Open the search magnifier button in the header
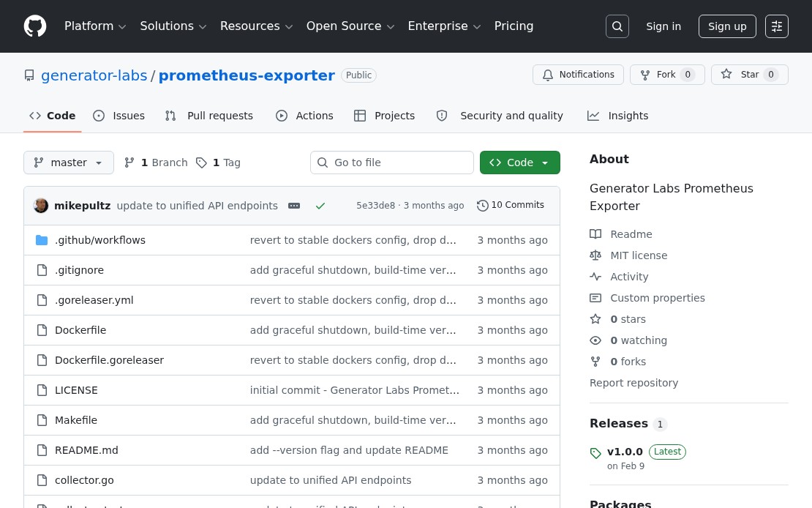Screen dimensions: 812x508 pyautogui.click(x=617, y=26)
